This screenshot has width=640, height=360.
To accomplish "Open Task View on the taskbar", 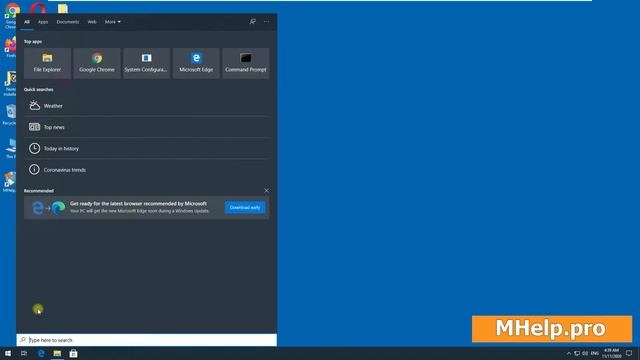I will (24, 353).
